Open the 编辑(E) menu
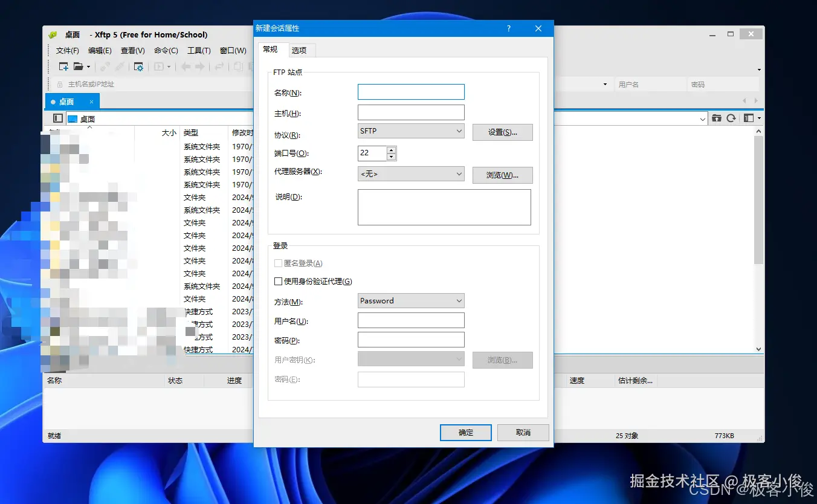Screen dimensions: 817x504 pyautogui.click(x=100, y=51)
